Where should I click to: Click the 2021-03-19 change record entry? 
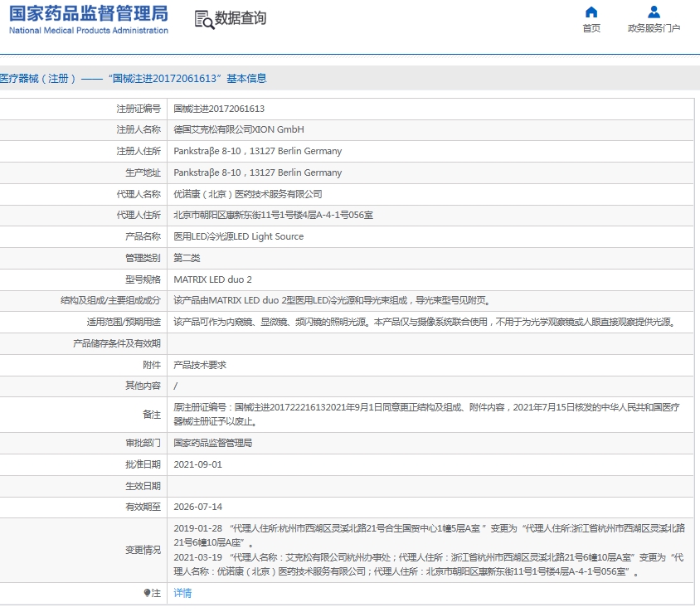coord(429,564)
